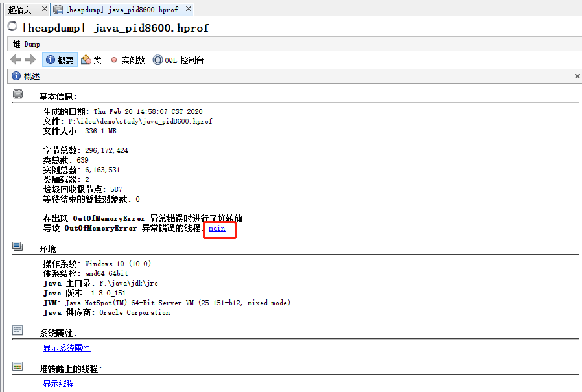Click the file path F:\idea\demo\study\java_pid8600.hprof

click(140, 121)
